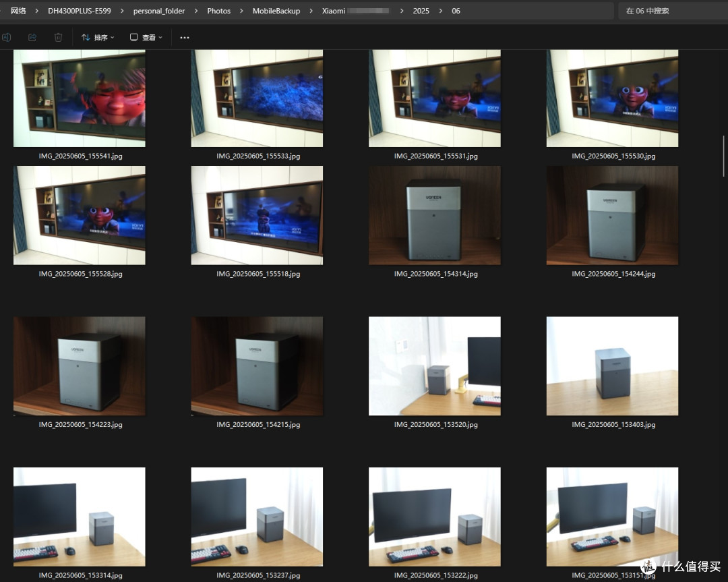The width and height of the screenshot is (728, 582).
Task: Click the 在 06 中搜索 search box
Action: coord(673,11)
